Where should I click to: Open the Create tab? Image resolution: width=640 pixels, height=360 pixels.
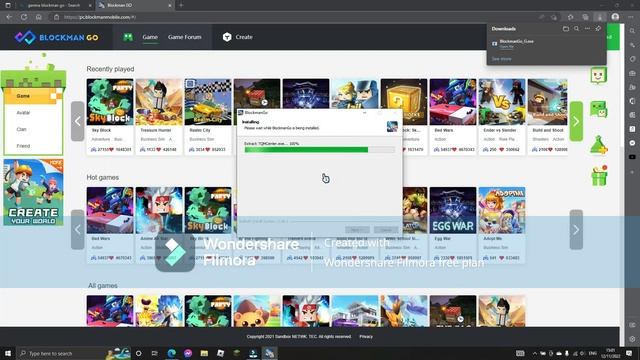[238, 37]
